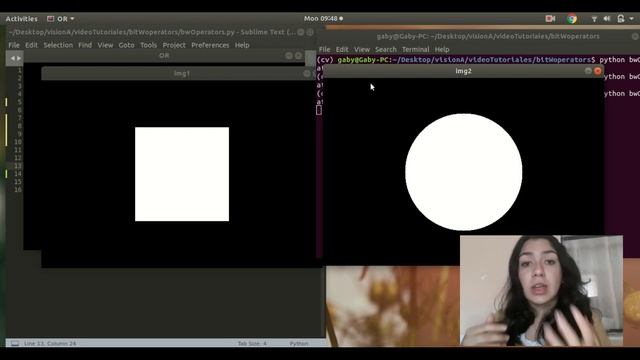Click the power icon in the top bar
Screen dimensions: 640x360
click(x=621, y=19)
